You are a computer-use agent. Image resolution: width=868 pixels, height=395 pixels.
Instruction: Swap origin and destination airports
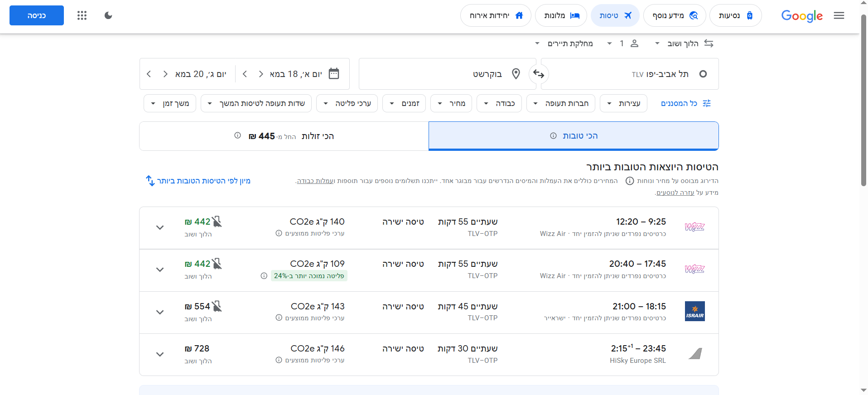click(x=539, y=74)
